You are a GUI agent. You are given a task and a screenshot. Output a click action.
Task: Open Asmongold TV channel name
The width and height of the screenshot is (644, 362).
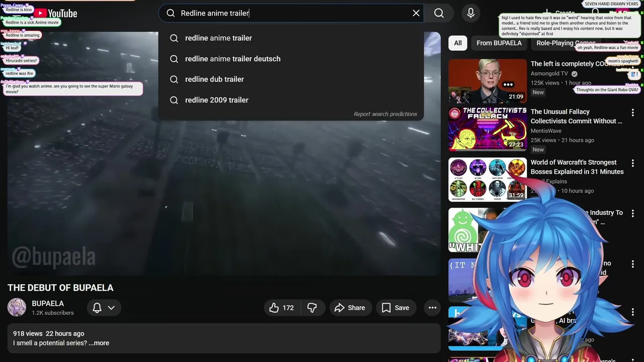coord(549,73)
